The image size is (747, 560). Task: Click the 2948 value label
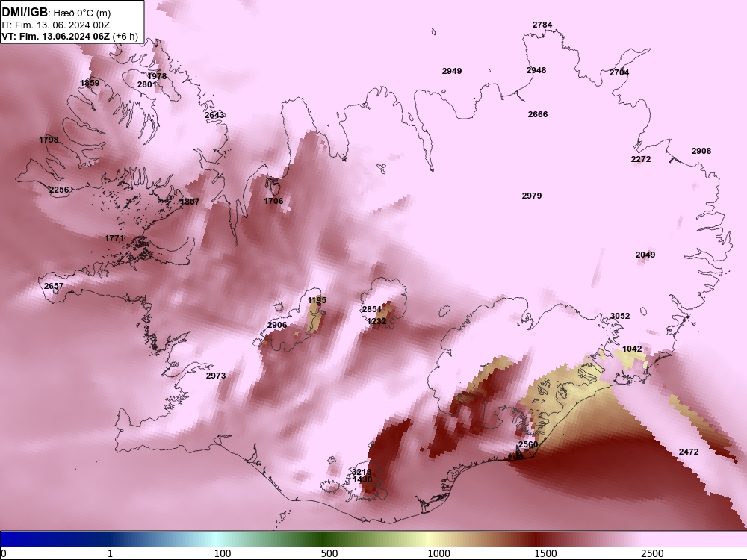click(x=536, y=70)
